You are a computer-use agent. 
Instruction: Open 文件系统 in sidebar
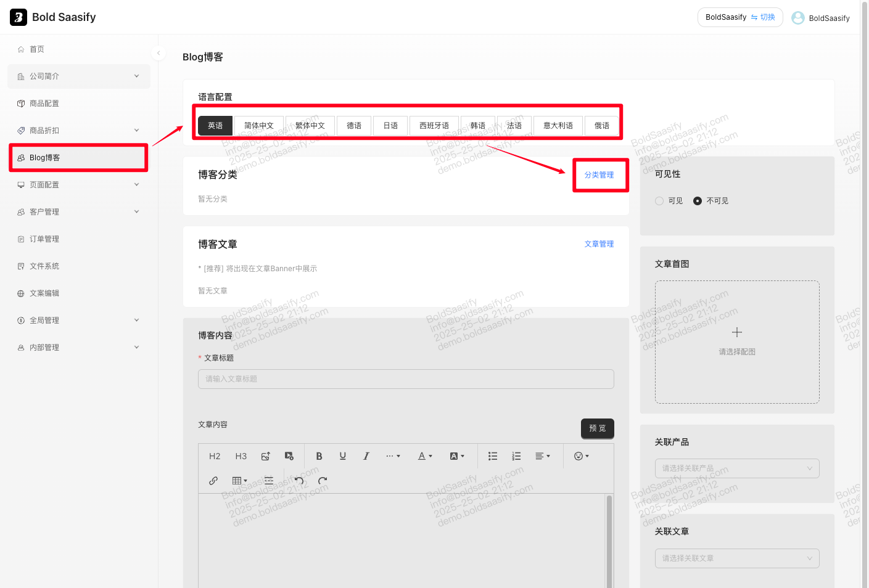[x=79, y=266]
